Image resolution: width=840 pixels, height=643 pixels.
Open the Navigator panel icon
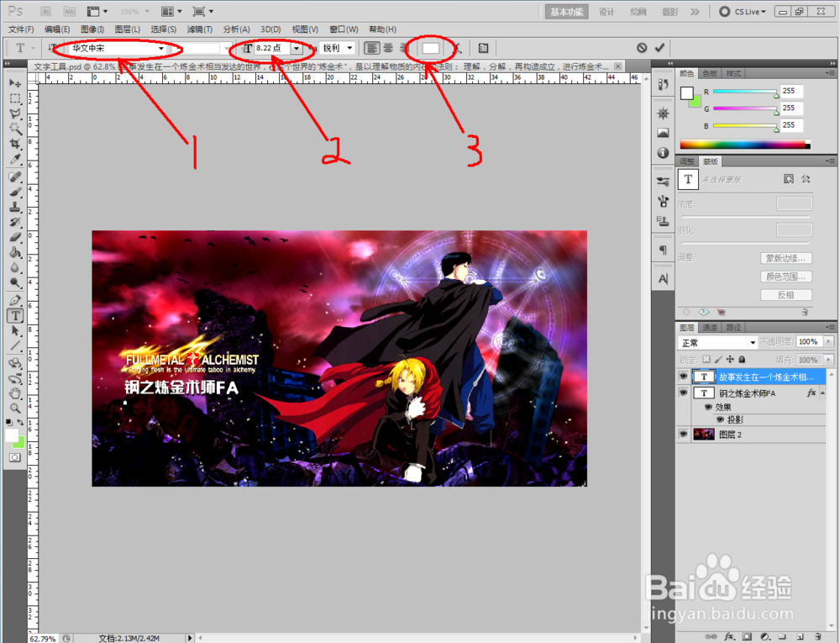pyautogui.click(x=664, y=113)
